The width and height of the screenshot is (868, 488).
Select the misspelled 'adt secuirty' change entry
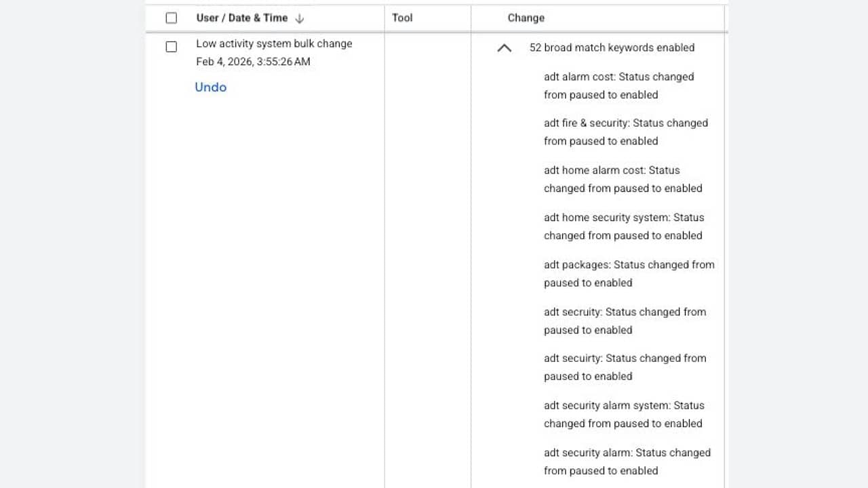(625, 367)
